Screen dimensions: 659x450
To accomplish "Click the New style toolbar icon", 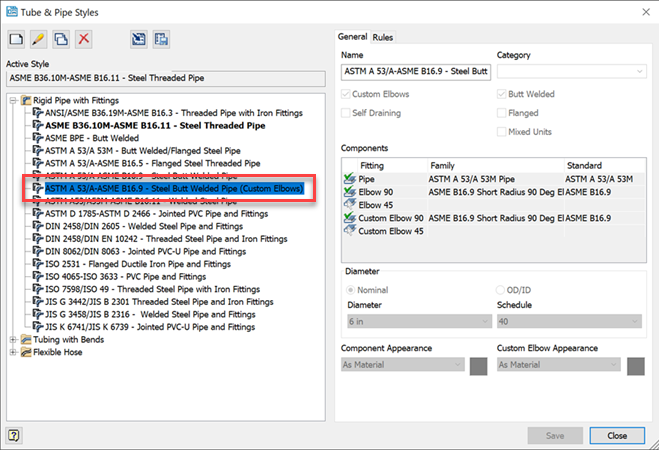I will pos(16,39).
